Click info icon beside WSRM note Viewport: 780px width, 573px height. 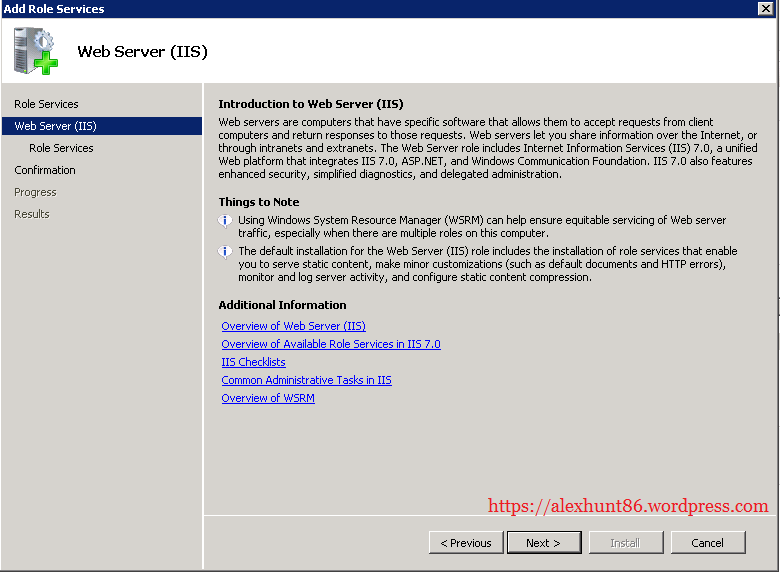click(226, 221)
